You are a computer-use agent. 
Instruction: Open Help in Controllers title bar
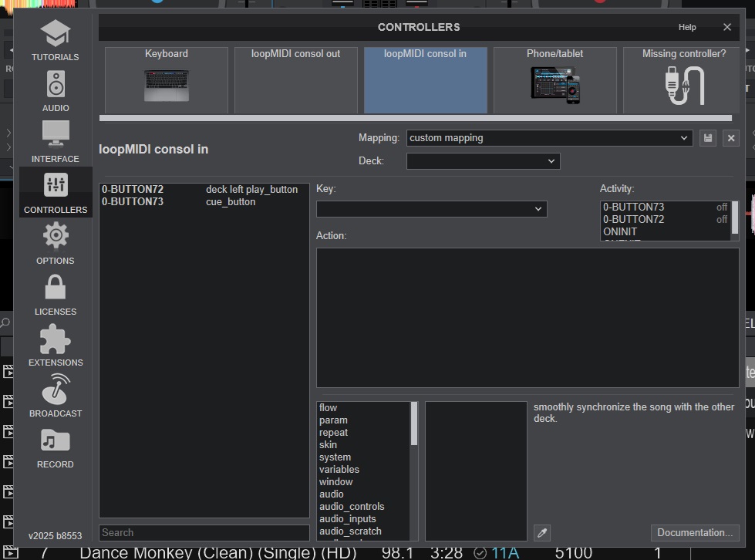click(x=687, y=28)
